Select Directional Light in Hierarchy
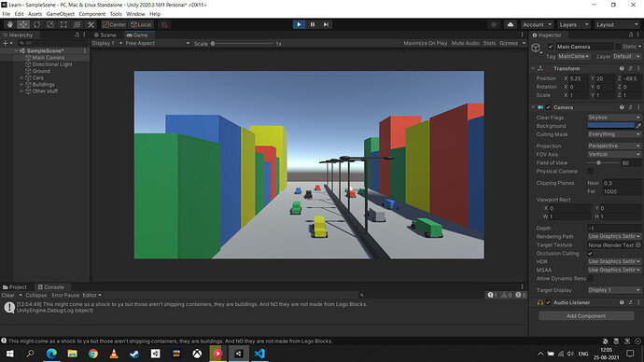Image resolution: width=644 pixels, height=362 pixels. (x=52, y=64)
